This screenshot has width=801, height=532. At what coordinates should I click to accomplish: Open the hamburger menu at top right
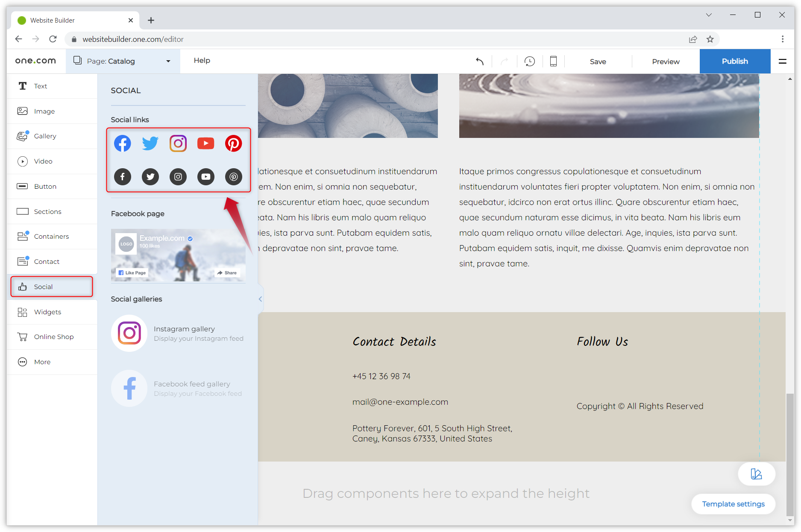pos(782,61)
